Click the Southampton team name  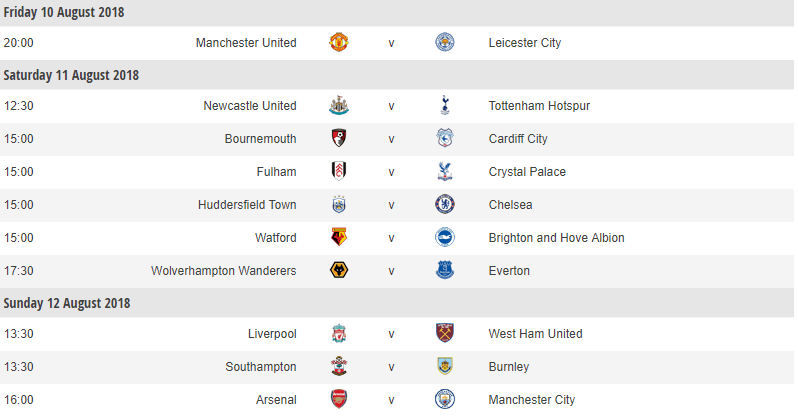tap(261, 367)
